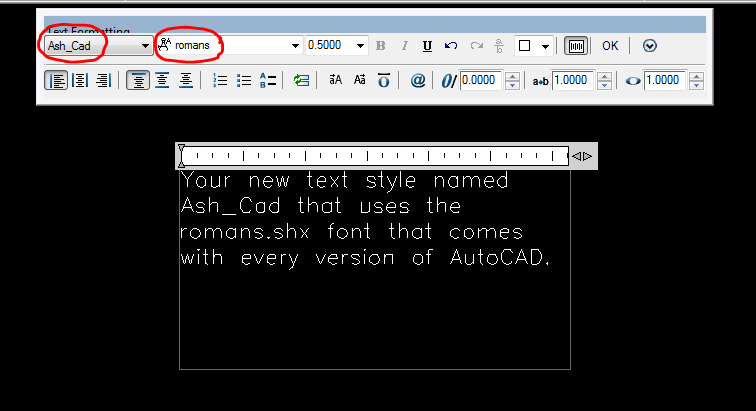Click the first-line indent marker on ruler

coord(181,150)
